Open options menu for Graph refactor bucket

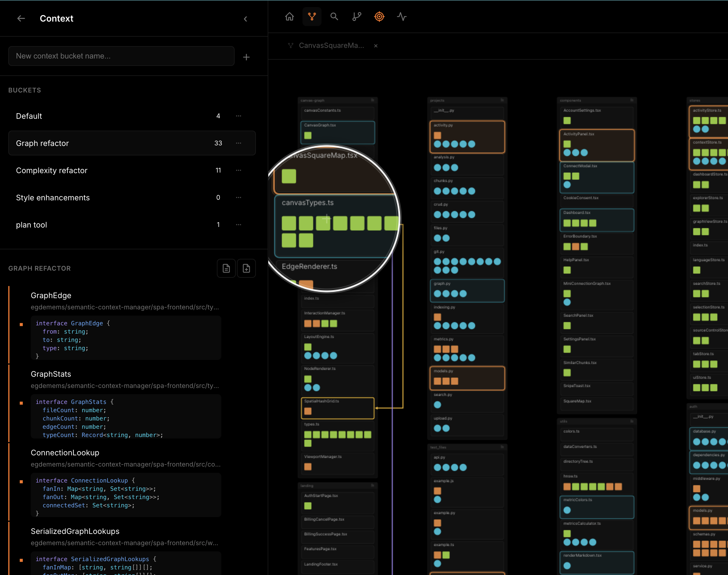tap(238, 143)
